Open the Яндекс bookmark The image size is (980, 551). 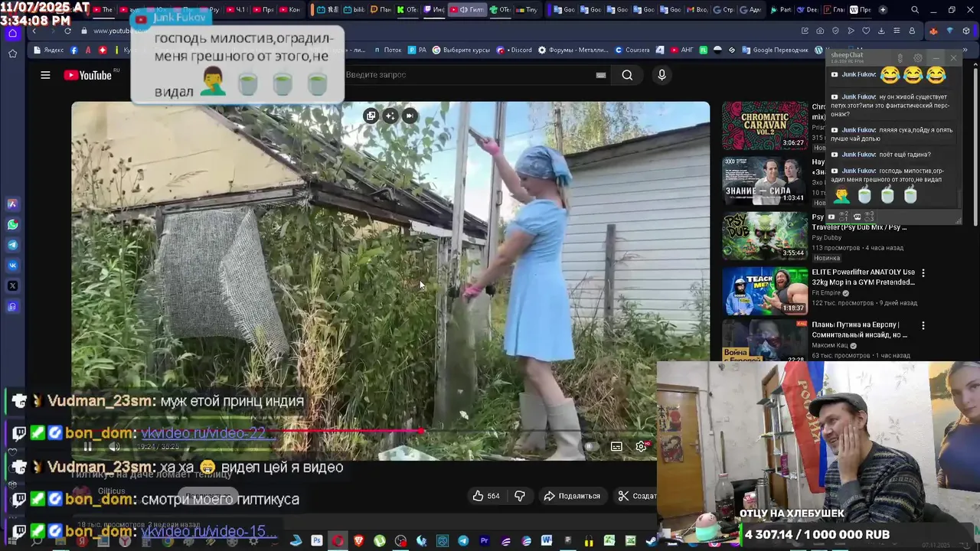coord(49,50)
